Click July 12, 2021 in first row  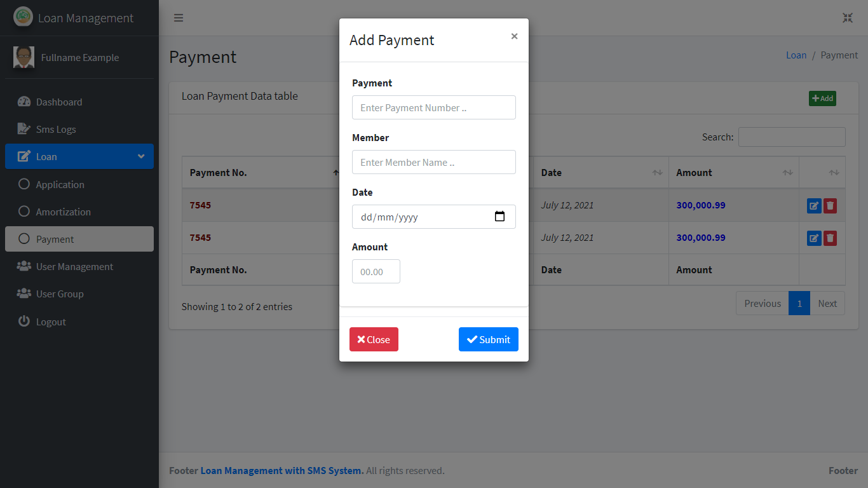point(567,205)
